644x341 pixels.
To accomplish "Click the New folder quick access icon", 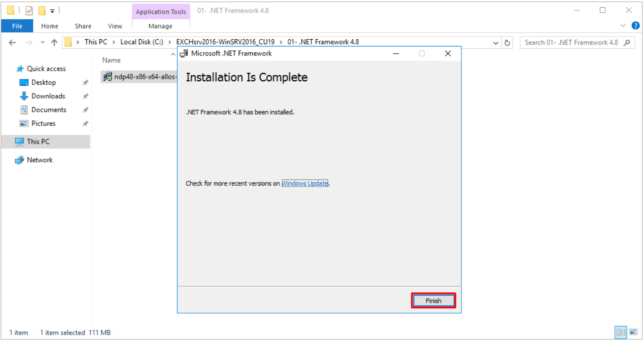I will pyautogui.click(x=42, y=10).
